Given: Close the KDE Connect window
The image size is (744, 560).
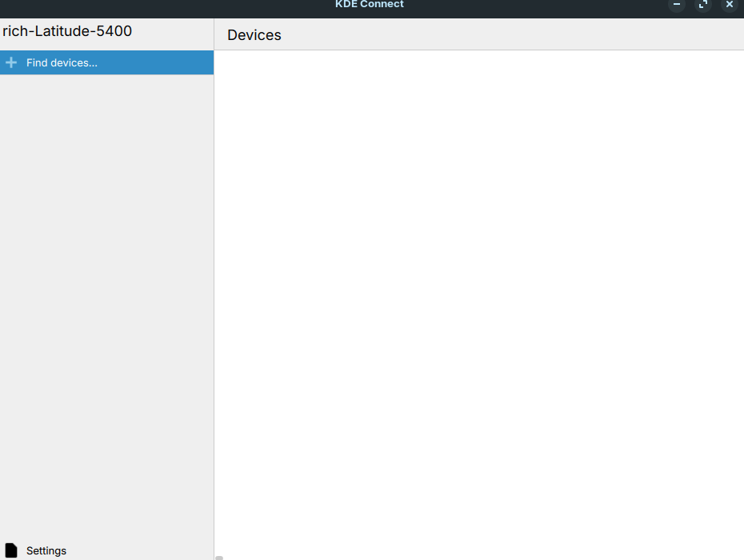Looking at the screenshot, I should [x=730, y=5].
